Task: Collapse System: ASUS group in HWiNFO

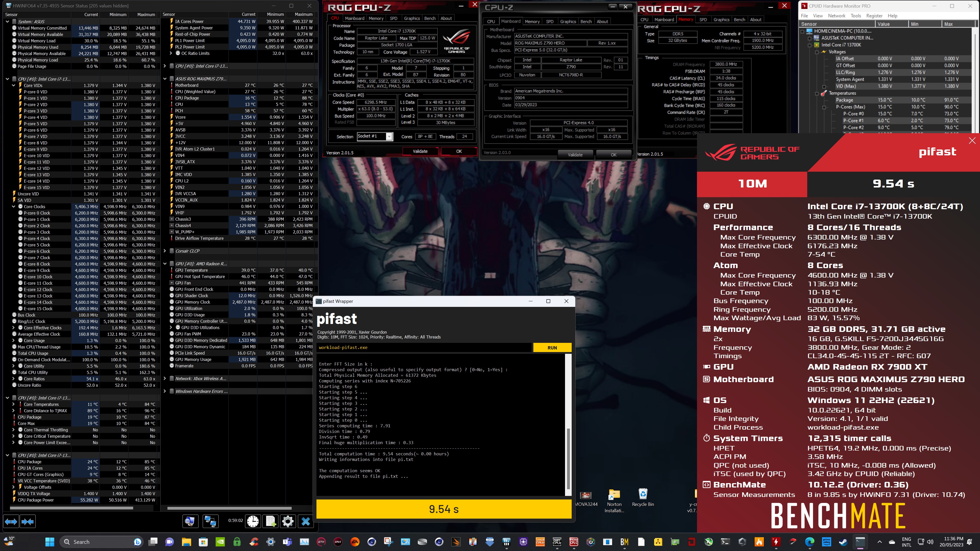Action: click(x=7, y=22)
